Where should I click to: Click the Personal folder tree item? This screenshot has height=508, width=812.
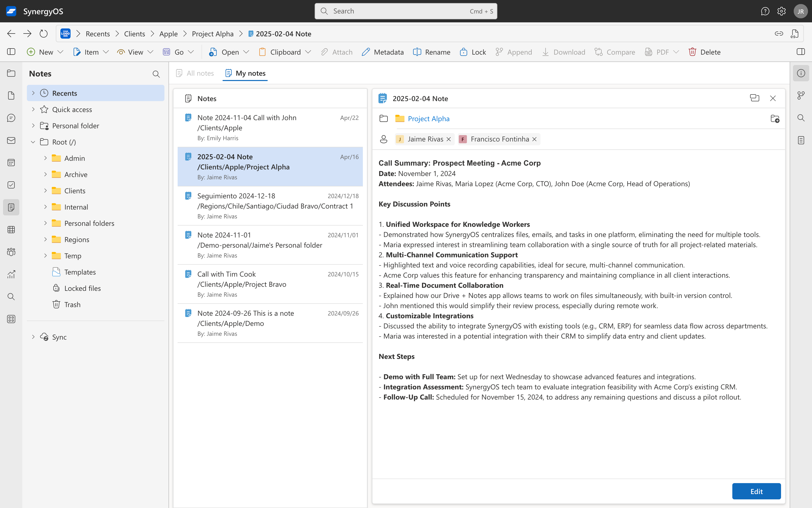(96, 126)
